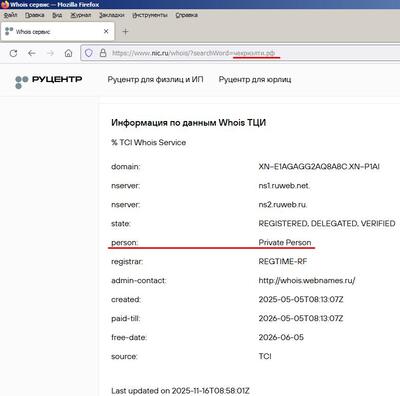Click the site security padlock icon
The width and height of the screenshot is (400, 396).
[103, 53]
